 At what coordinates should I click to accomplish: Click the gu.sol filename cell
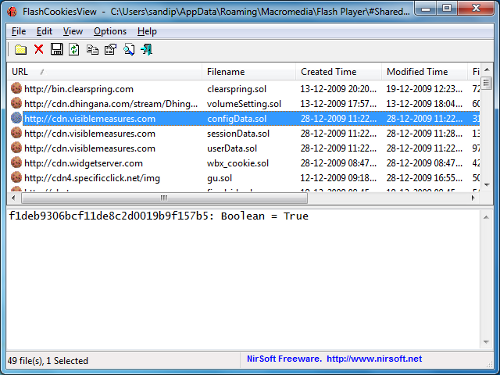click(x=219, y=178)
